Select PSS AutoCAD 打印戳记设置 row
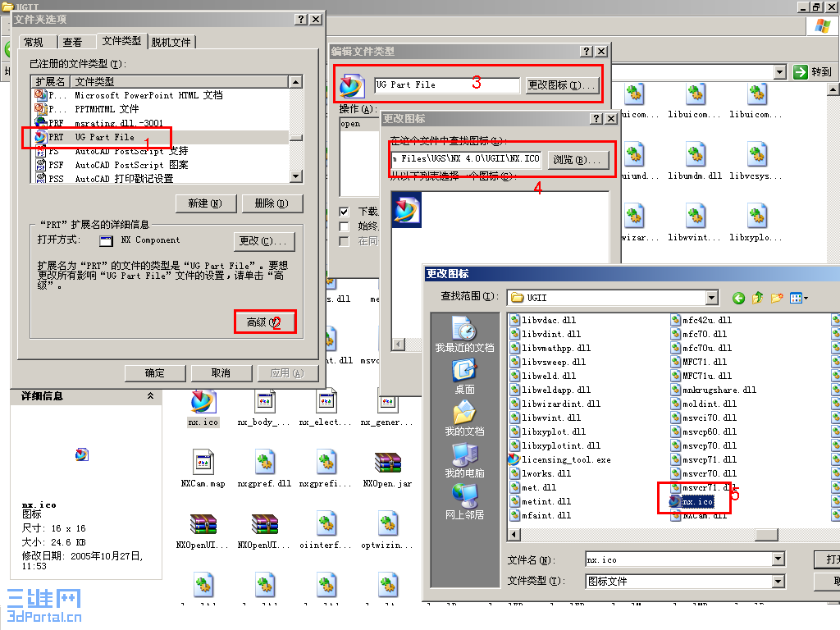The width and height of the screenshot is (840, 630). 161,179
